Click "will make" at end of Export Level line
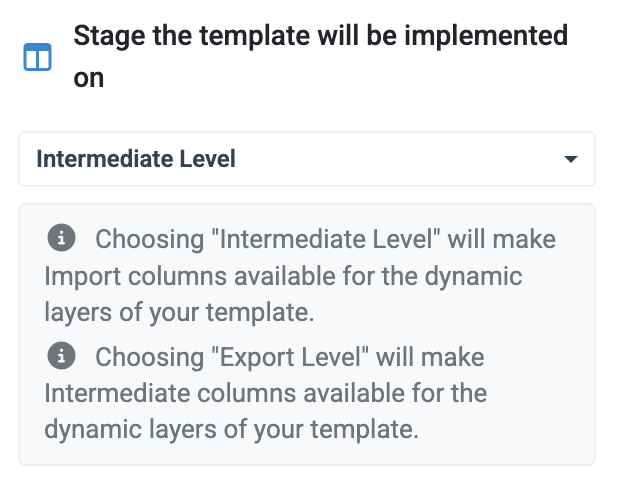Viewport: 618px width, 488px height. (430, 357)
